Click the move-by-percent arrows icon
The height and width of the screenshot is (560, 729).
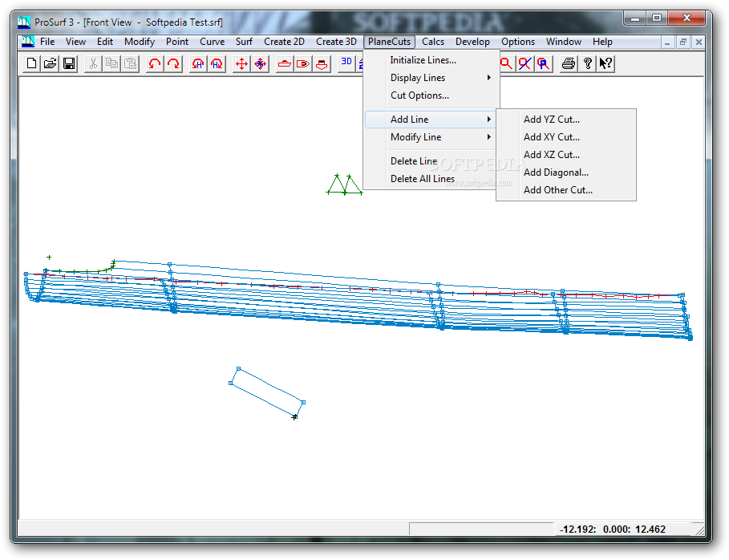[261, 63]
